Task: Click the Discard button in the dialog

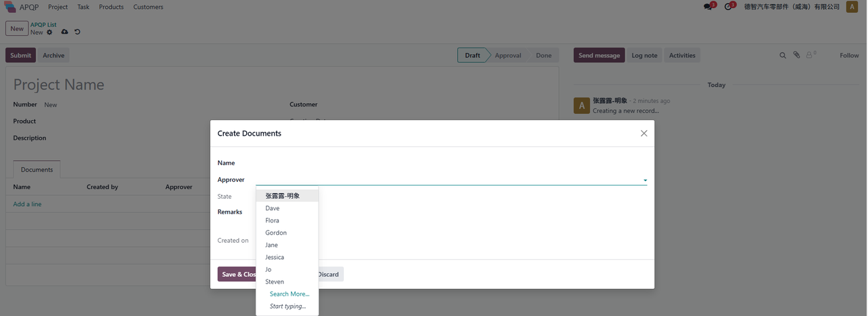Action: tap(330, 274)
